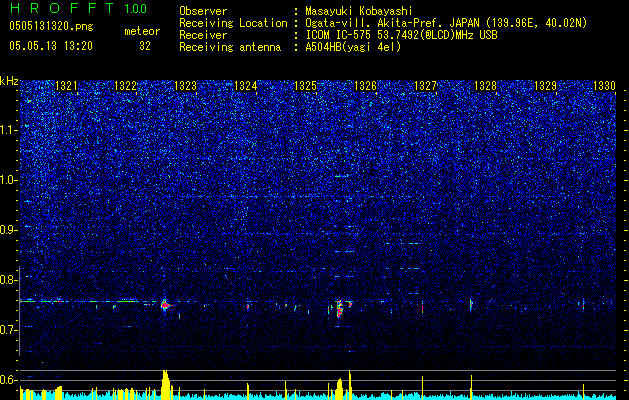This screenshot has width=629, height=400.
Task: Click the 0.7 kHz axis label
Action: (9, 330)
